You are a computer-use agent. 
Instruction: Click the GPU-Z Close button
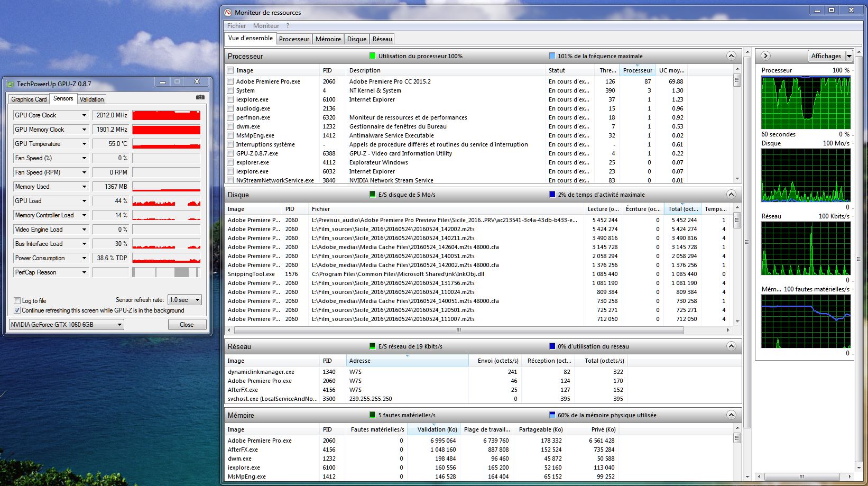(187, 325)
